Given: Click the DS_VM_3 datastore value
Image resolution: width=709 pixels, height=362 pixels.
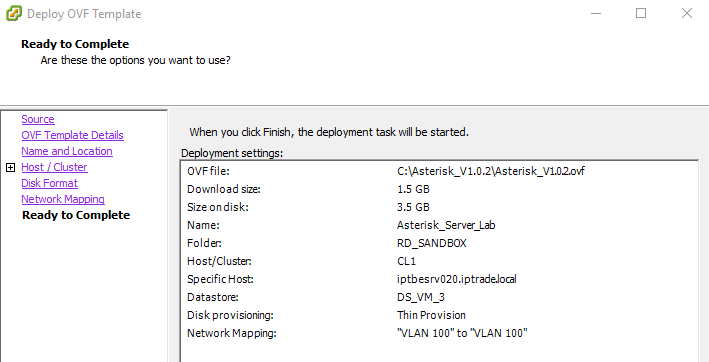Looking at the screenshot, I should [x=421, y=297].
